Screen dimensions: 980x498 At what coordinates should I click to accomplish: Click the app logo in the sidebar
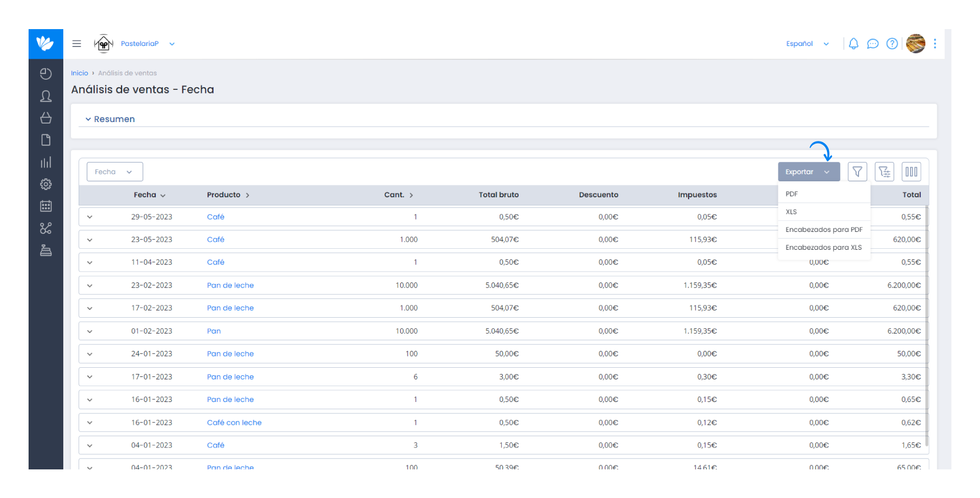(45, 43)
